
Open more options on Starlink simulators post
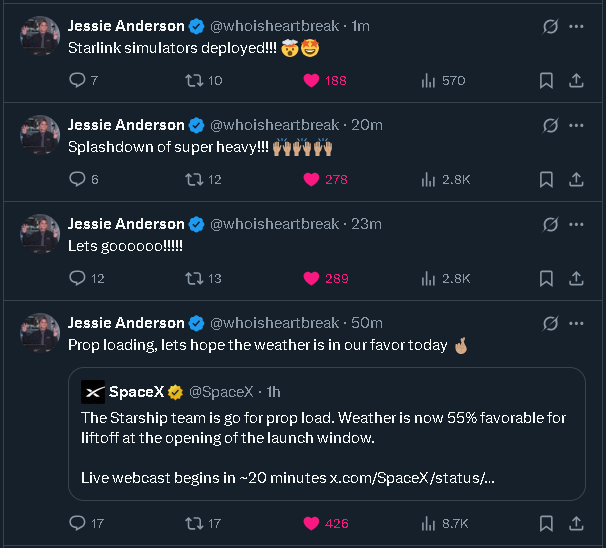point(577,26)
